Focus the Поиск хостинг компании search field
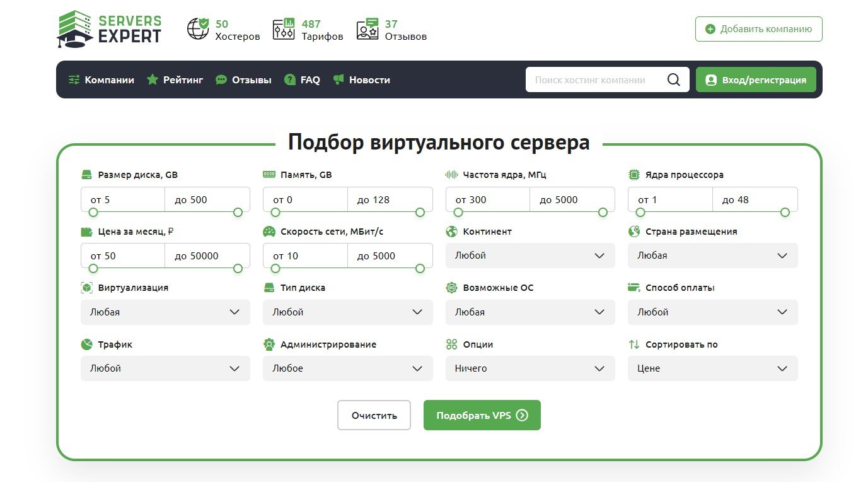 [x=596, y=80]
